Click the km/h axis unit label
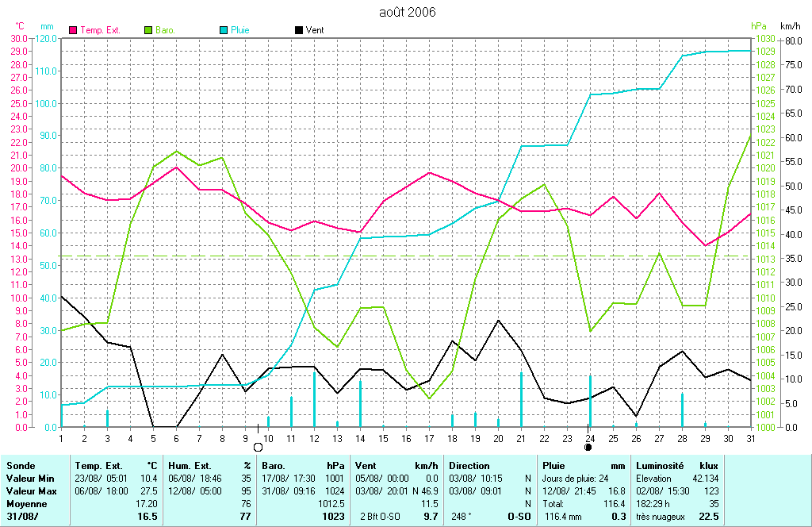The width and height of the screenshot is (812, 527). click(791, 26)
